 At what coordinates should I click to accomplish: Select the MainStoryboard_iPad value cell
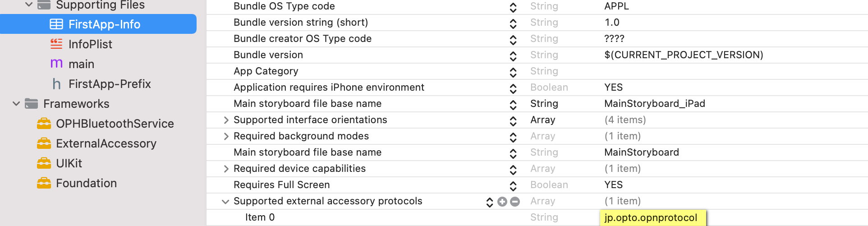pos(655,104)
